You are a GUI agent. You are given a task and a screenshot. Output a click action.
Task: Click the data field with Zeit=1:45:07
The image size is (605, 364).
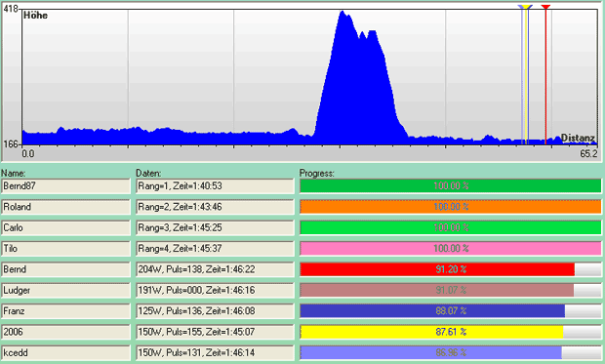(x=215, y=332)
